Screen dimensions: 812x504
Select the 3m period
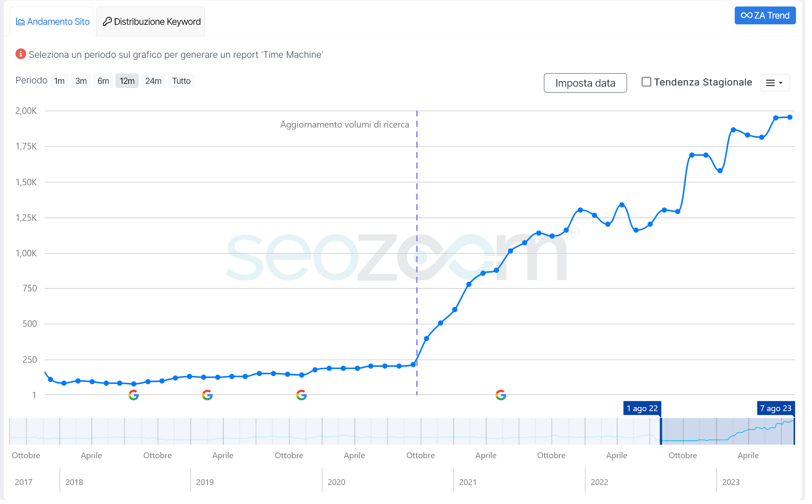point(81,81)
